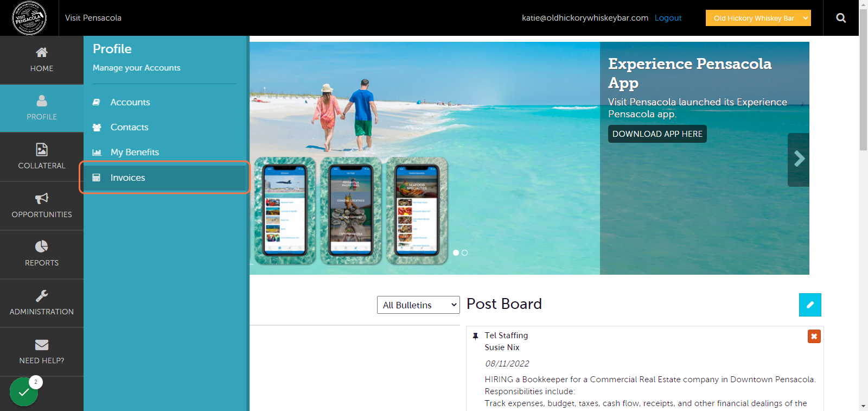868x411 pixels.
Task: Click the Post Board heading
Action: pyautogui.click(x=504, y=304)
